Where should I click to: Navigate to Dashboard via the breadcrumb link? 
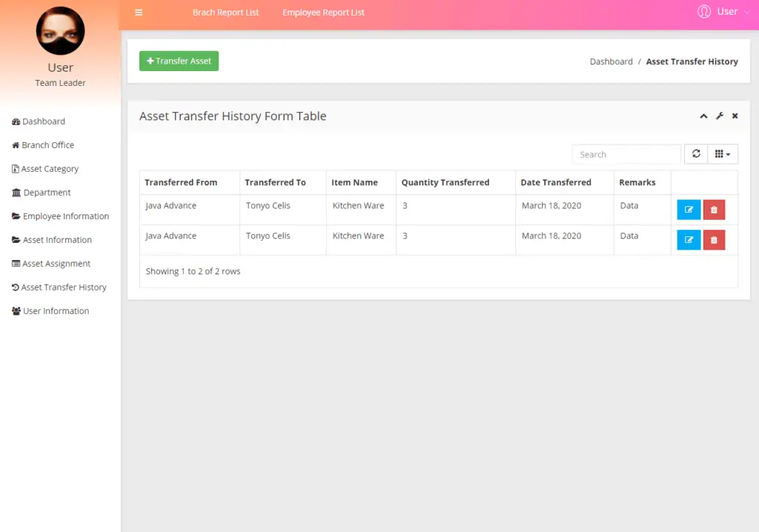pyautogui.click(x=611, y=61)
